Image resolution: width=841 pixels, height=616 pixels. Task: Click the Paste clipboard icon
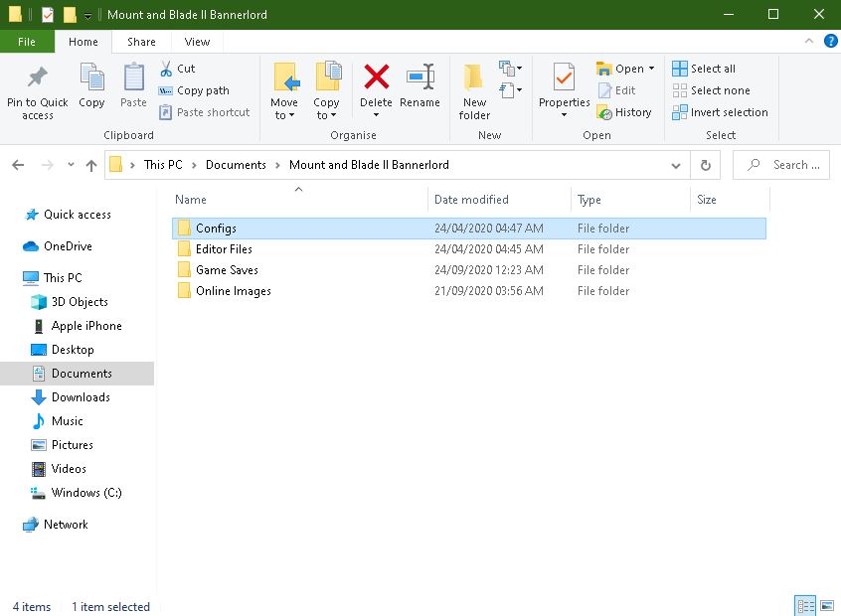pos(133,77)
